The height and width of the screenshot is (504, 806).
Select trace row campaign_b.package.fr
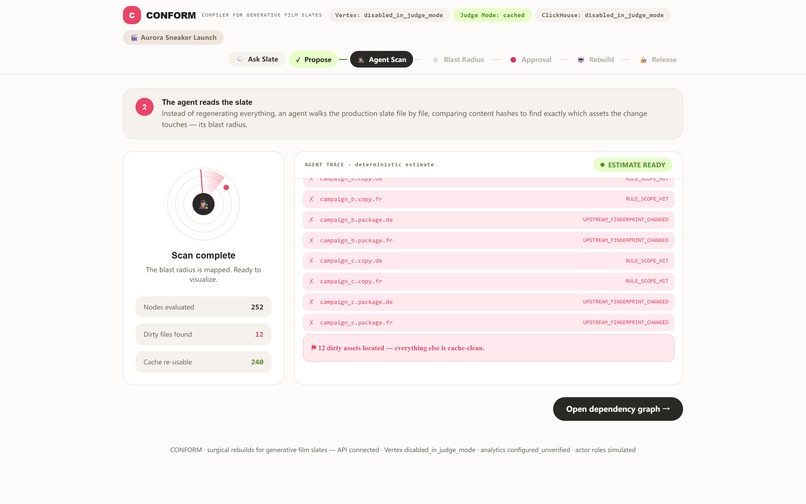pos(488,240)
